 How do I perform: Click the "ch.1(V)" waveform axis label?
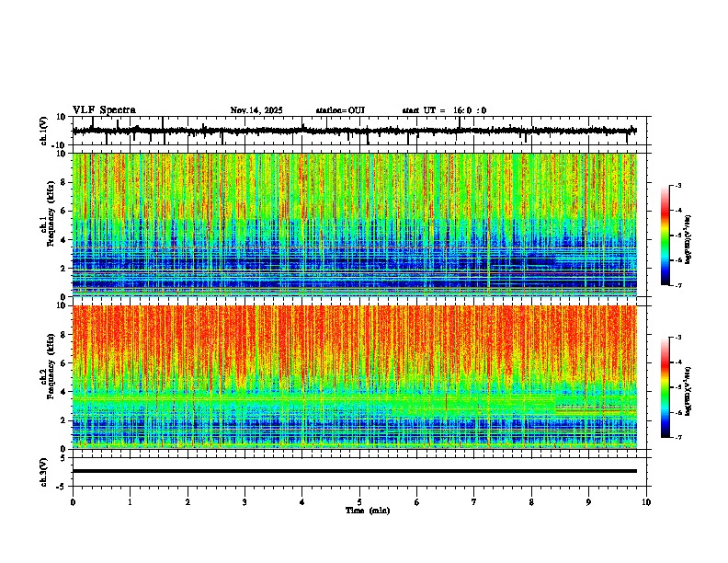(44, 131)
